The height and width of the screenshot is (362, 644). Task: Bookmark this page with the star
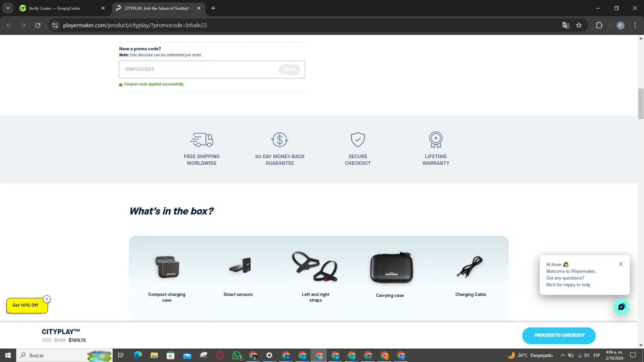tap(579, 25)
